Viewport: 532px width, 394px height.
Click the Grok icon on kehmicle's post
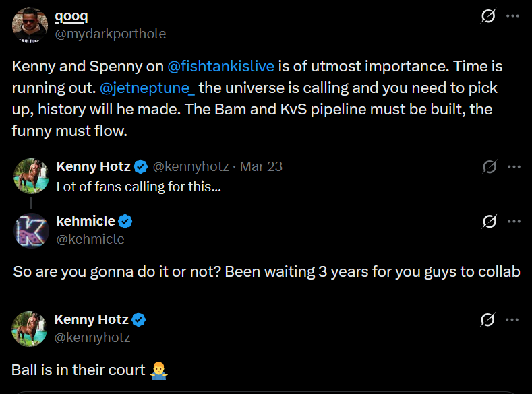tap(490, 221)
